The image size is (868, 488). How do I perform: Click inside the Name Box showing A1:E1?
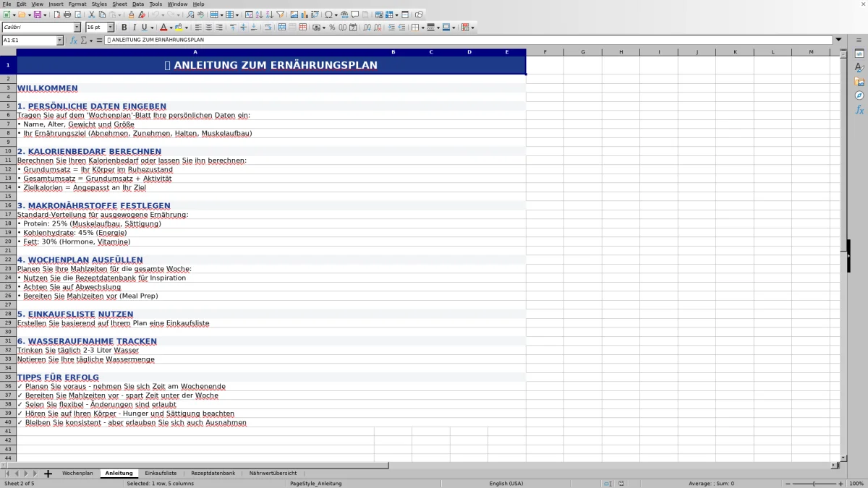click(x=29, y=40)
